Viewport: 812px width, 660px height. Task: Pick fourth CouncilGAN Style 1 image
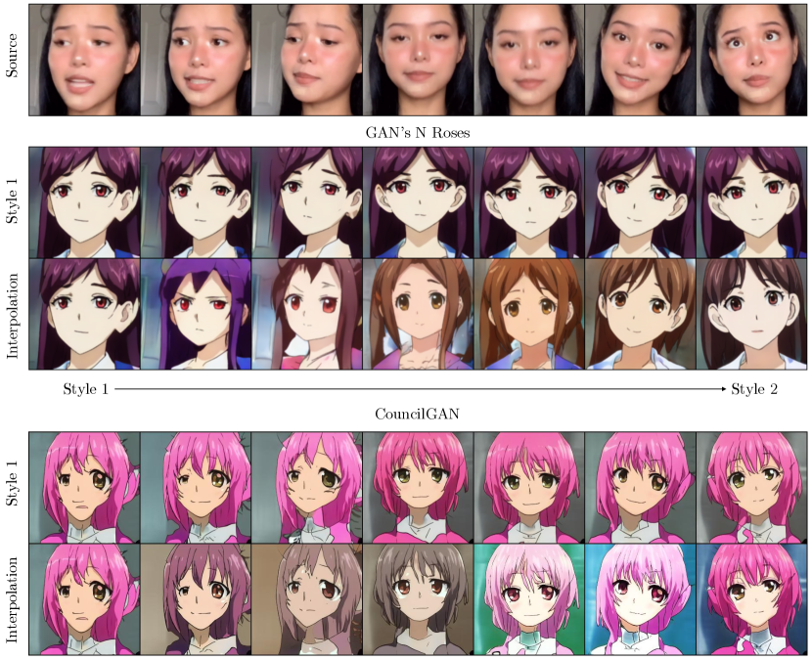click(418, 487)
